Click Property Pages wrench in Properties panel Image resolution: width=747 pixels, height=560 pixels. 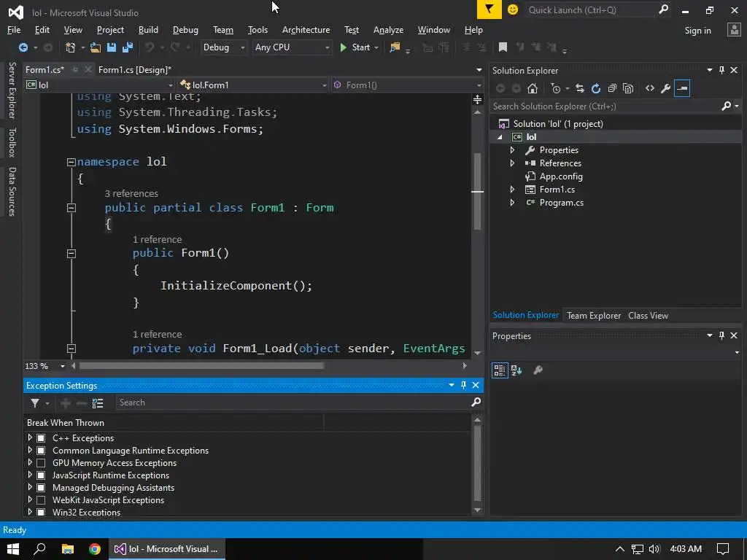538,370
